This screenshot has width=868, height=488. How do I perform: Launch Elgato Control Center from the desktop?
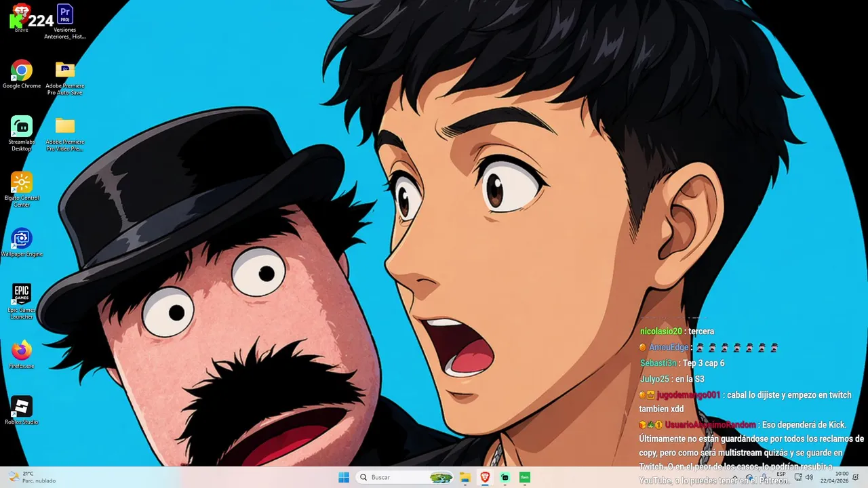(x=22, y=190)
